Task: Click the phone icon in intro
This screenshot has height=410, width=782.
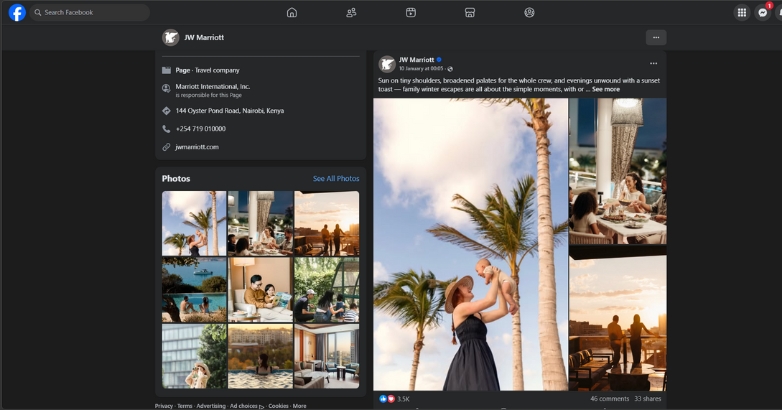Action: coord(166,129)
